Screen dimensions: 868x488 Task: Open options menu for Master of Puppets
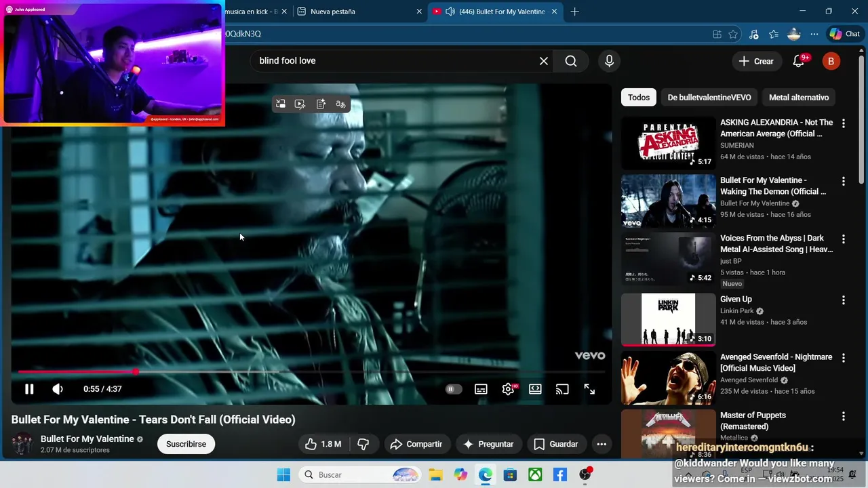click(x=844, y=416)
